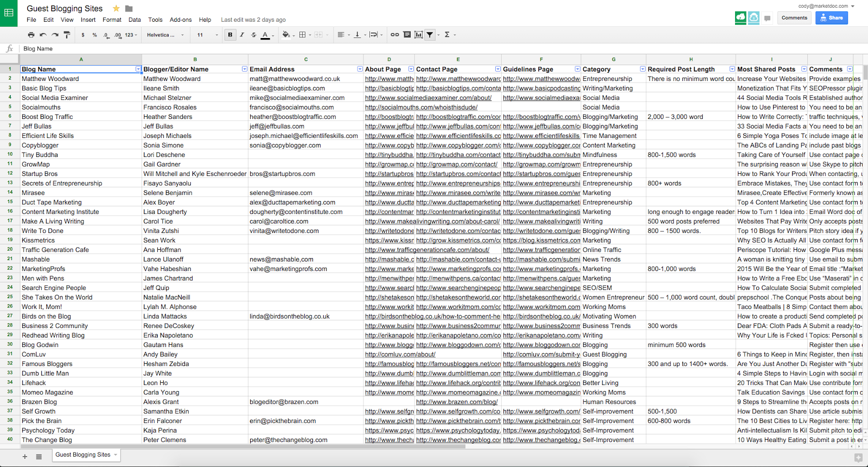Image resolution: width=868 pixels, height=467 pixels.
Task: Open the Sheets home icon
Action: [x=9, y=13]
